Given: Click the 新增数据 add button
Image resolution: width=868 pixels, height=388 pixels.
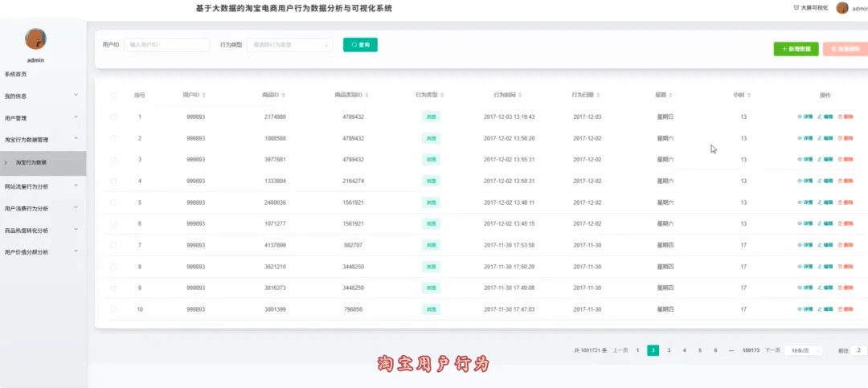Looking at the screenshot, I should pos(796,49).
